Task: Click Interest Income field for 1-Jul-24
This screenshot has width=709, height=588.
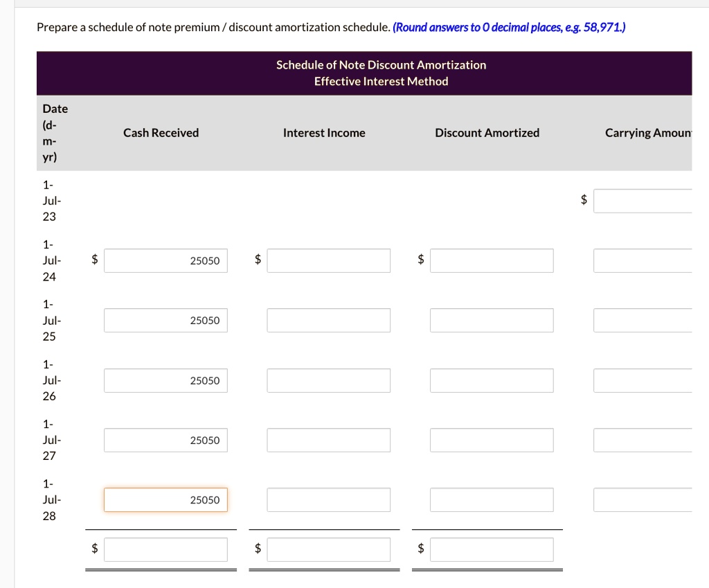Action: pos(329,260)
